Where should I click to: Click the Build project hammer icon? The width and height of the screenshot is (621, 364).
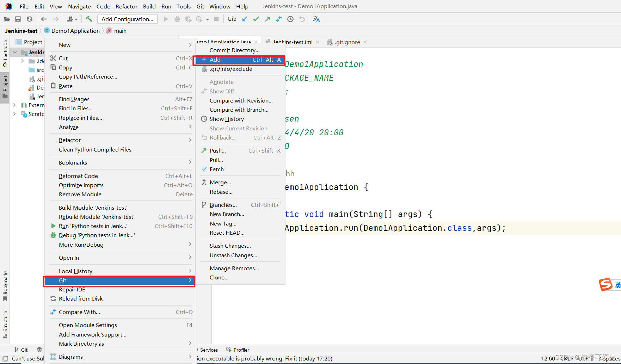pos(89,19)
